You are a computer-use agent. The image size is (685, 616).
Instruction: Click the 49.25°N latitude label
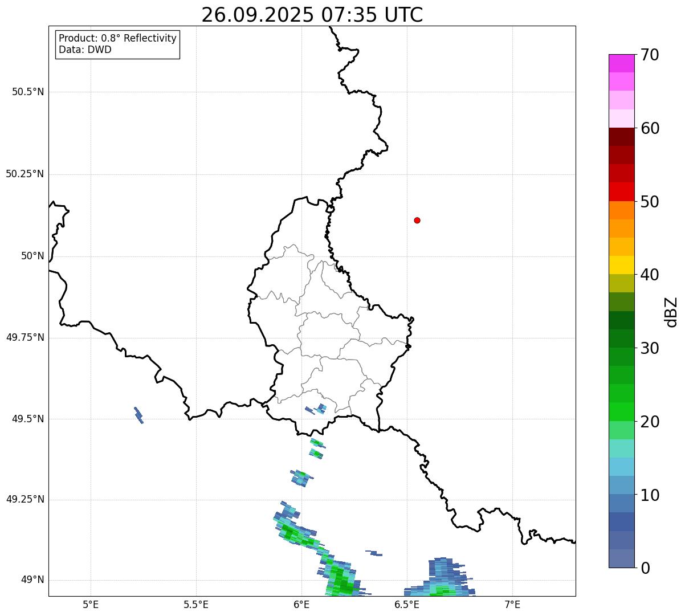pyautogui.click(x=25, y=499)
